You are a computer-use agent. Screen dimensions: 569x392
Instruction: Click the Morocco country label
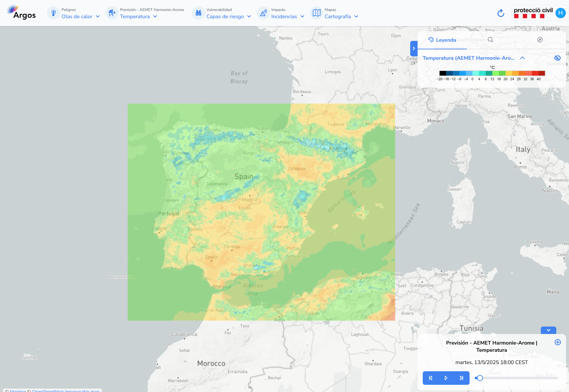[x=211, y=363]
